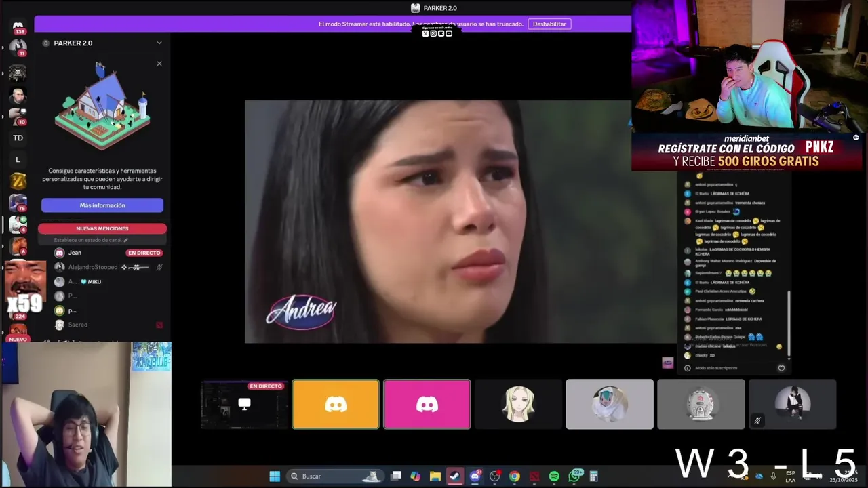
Task: Click the Más información button
Action: pyautogui.click(x=102, y=205)
